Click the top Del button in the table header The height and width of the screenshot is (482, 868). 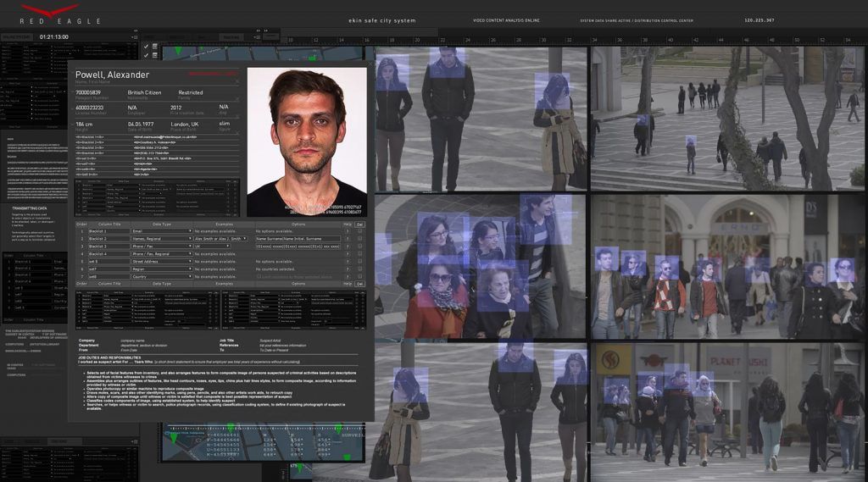click(359, 224)
